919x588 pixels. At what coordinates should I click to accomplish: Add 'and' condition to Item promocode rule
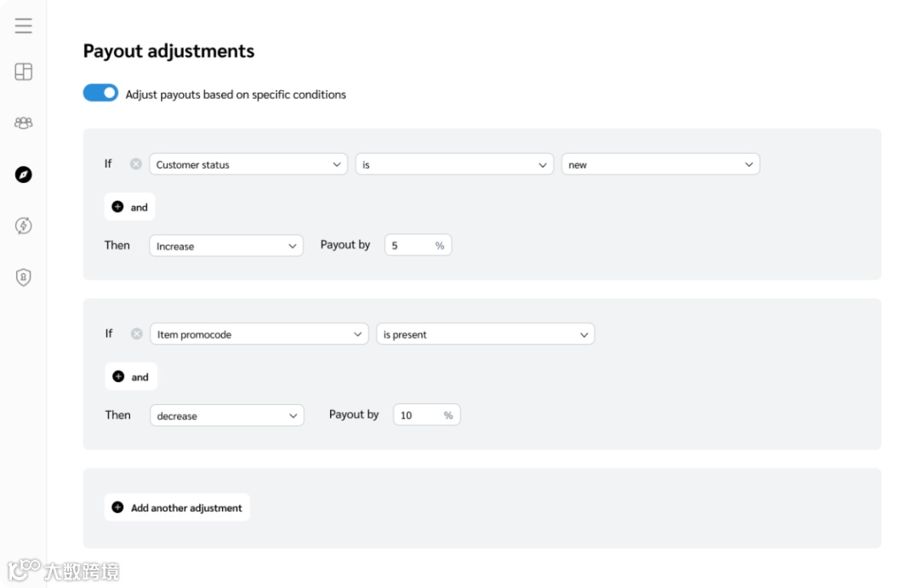[131, 377]
